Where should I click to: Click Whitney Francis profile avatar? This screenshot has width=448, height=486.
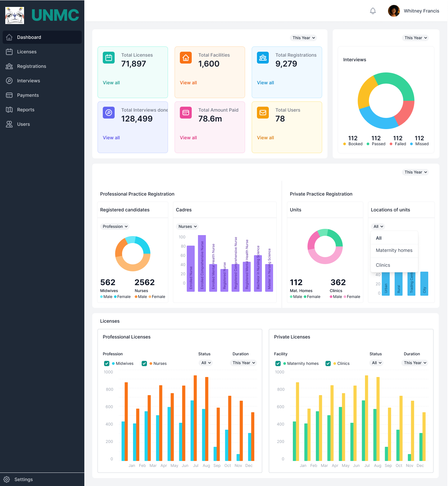394,11
